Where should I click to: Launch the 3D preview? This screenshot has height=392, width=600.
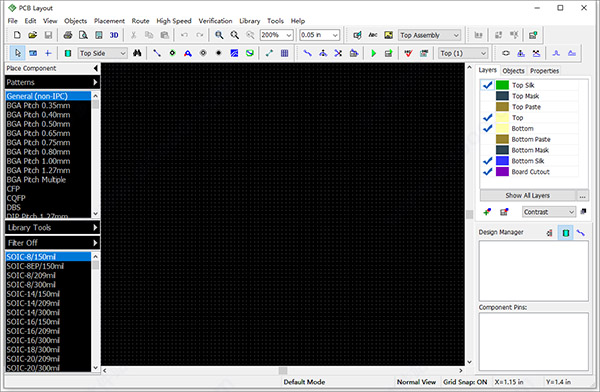click(114, 35)
